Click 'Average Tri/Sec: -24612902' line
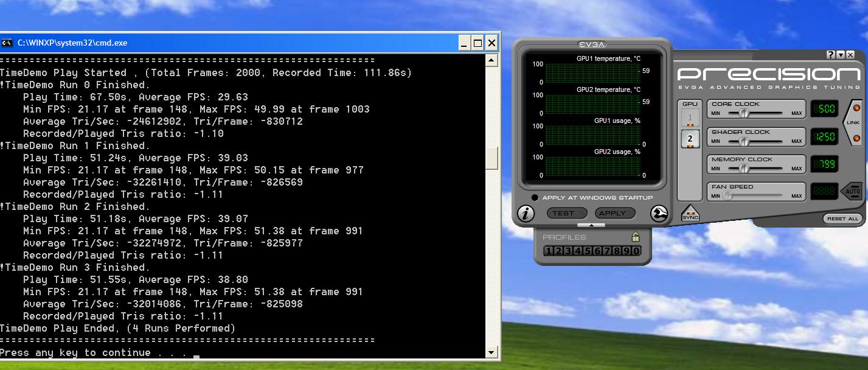The width and height of the screenshot is (868, 370). point(163,121)
